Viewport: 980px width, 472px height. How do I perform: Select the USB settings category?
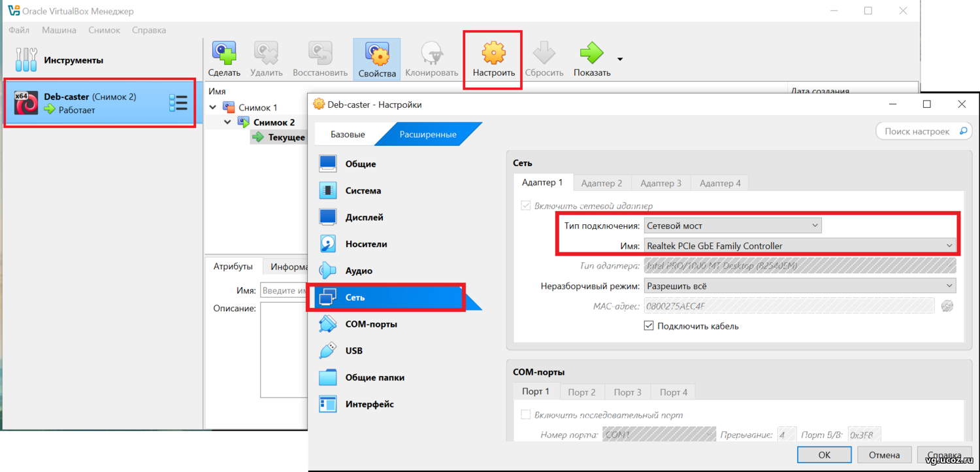tap(353, 351)
